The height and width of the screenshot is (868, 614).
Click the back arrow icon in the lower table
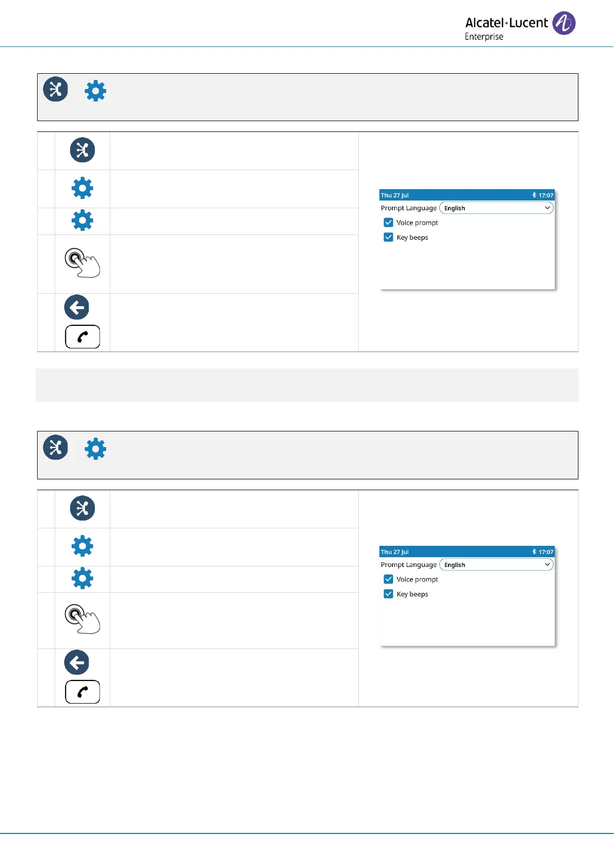(77, 663)
